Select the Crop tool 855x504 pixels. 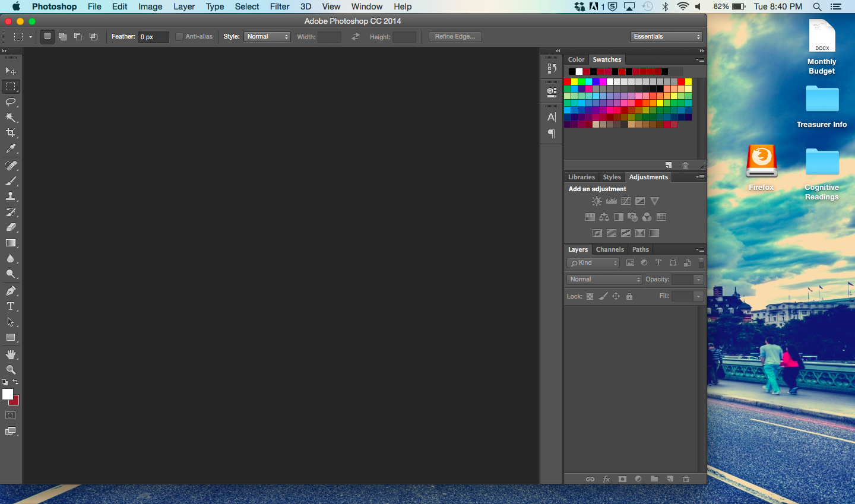pos(11,133)
